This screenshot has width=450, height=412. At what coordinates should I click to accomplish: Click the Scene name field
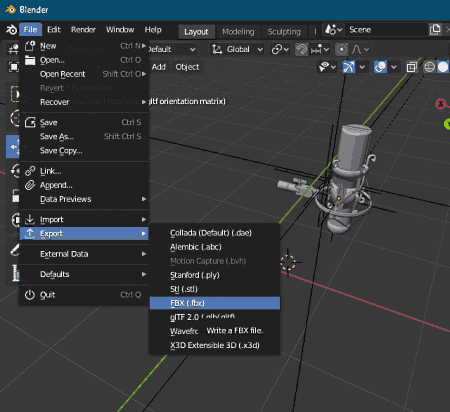pyautogui.click(x=386, y=30)
